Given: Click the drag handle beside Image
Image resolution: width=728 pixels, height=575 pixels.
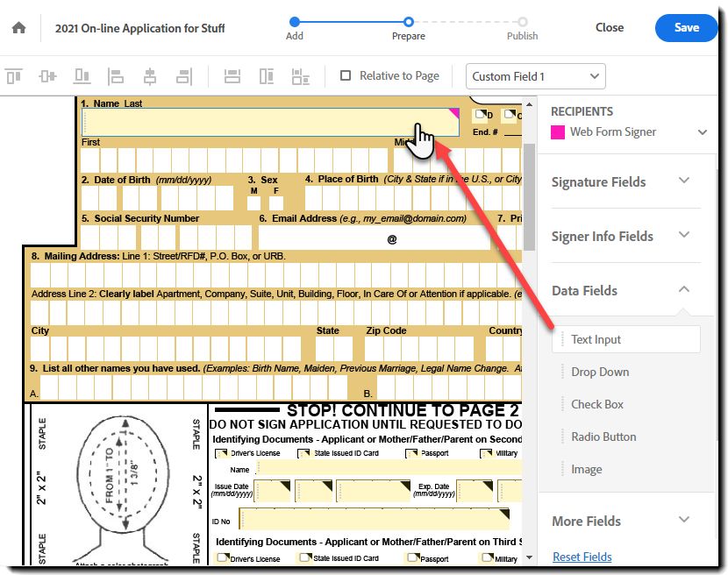Looking at the screenshot, I should (x=562, y=469).
